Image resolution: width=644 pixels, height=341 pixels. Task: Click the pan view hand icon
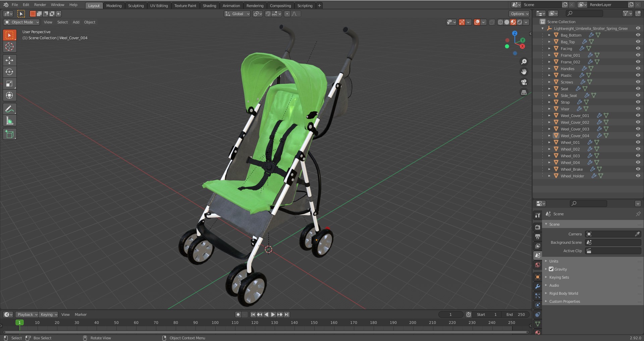524,72
